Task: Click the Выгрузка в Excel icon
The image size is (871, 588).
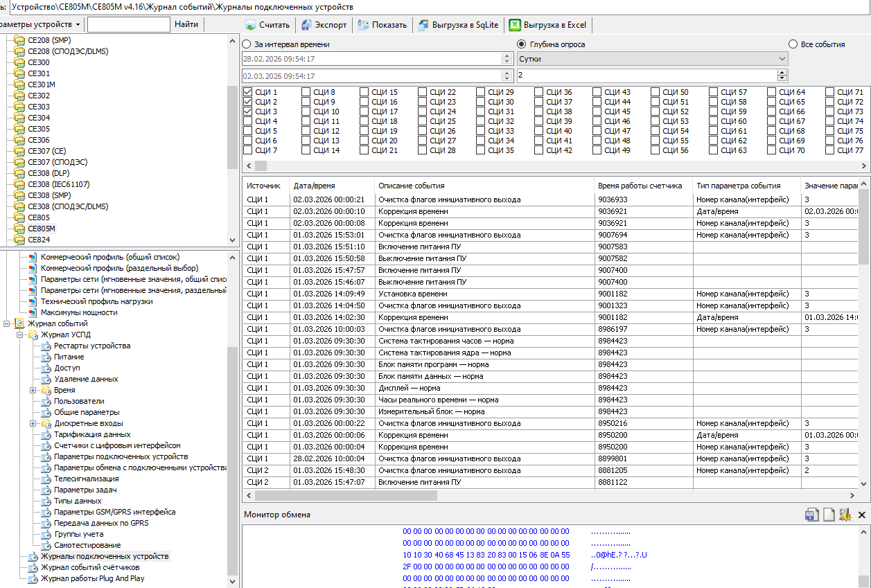Action: 515,25
